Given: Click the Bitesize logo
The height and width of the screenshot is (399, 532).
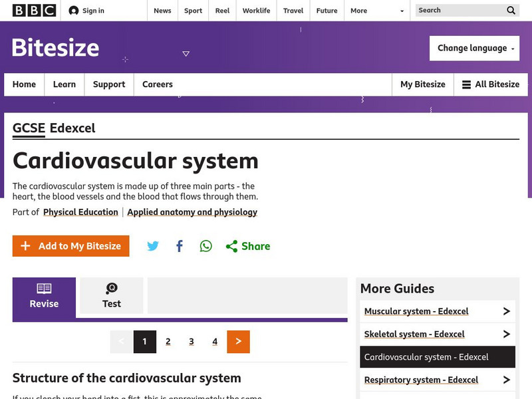Looking at the screenshot, I should coord(56,47).
